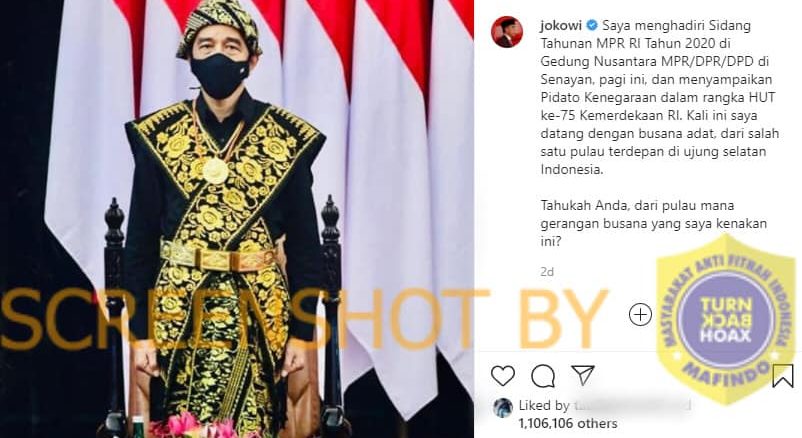Click the 2d post timestamp
Screen dimensions: 802x438
coord(547,272)
